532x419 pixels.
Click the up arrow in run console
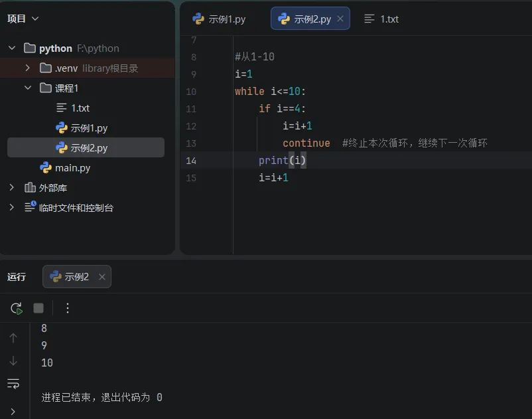click(x=13, y=338)
